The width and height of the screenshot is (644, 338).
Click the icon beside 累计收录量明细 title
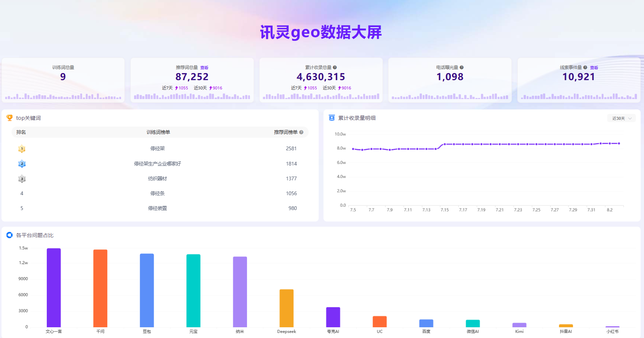332,118
